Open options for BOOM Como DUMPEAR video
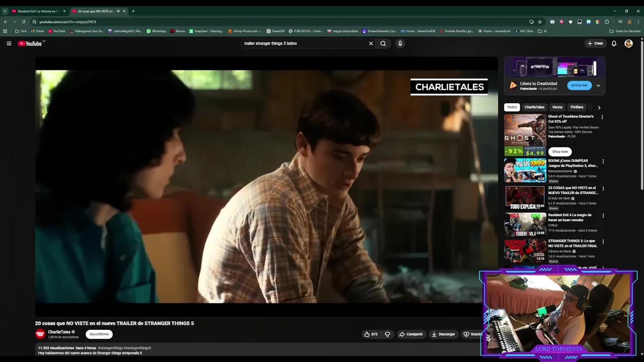Viewport: 644px width, 362px height. pos(603,162)
